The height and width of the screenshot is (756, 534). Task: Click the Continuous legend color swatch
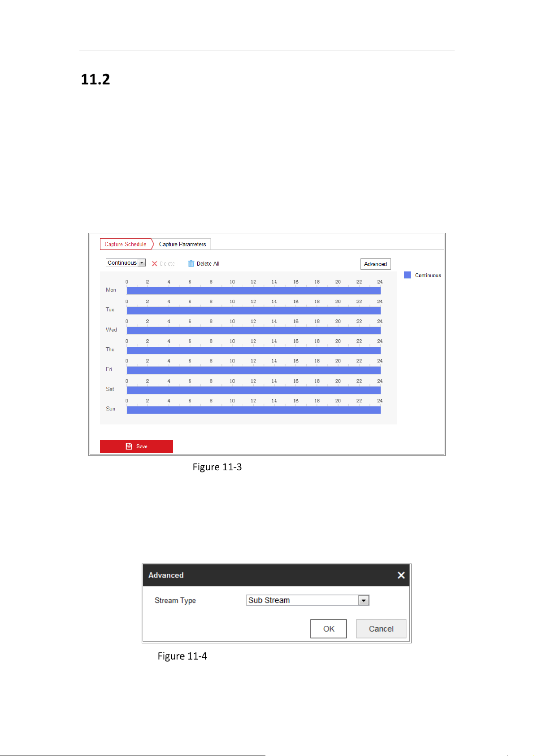tap(407, 275)
